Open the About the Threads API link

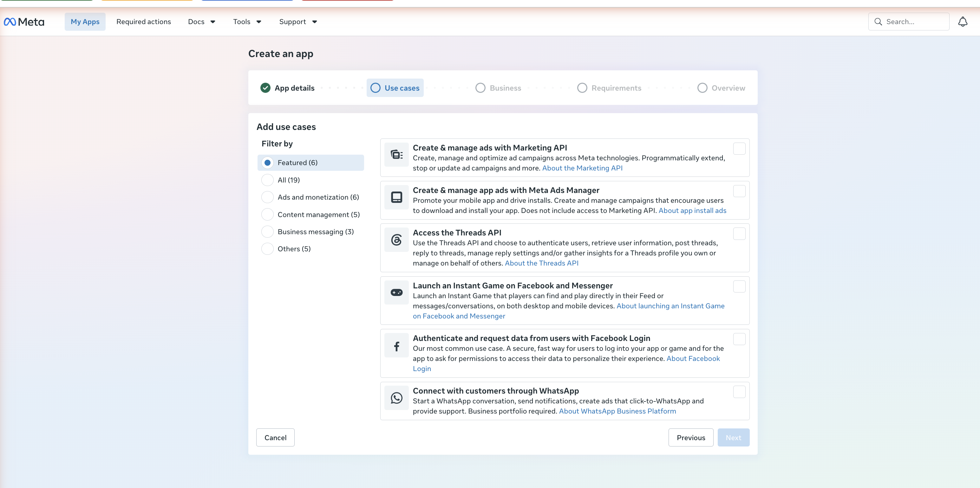click(541, 263)
